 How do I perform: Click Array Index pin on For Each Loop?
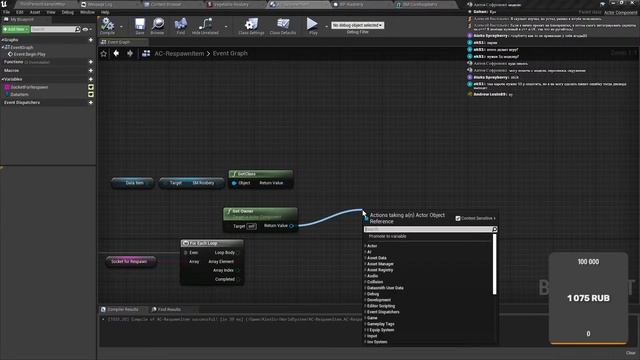coord(238,270)
